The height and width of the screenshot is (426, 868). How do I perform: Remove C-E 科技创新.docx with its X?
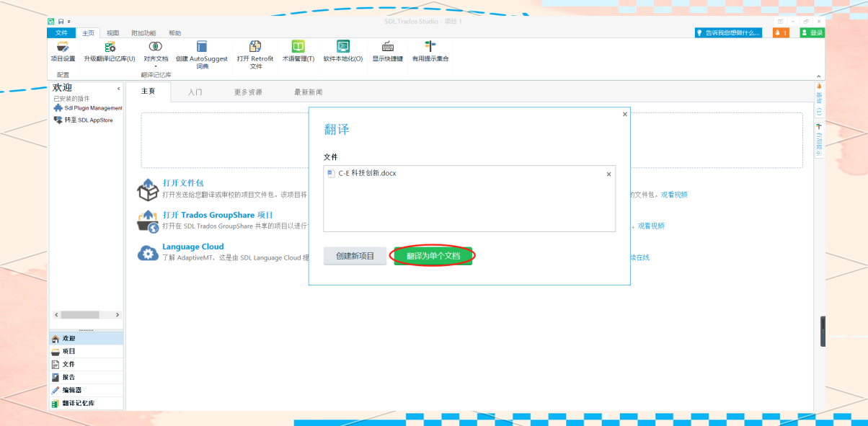[x=608, y=174]
